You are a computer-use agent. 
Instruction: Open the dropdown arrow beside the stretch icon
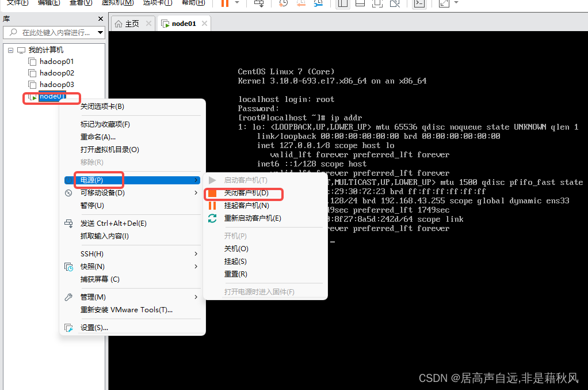456,3
